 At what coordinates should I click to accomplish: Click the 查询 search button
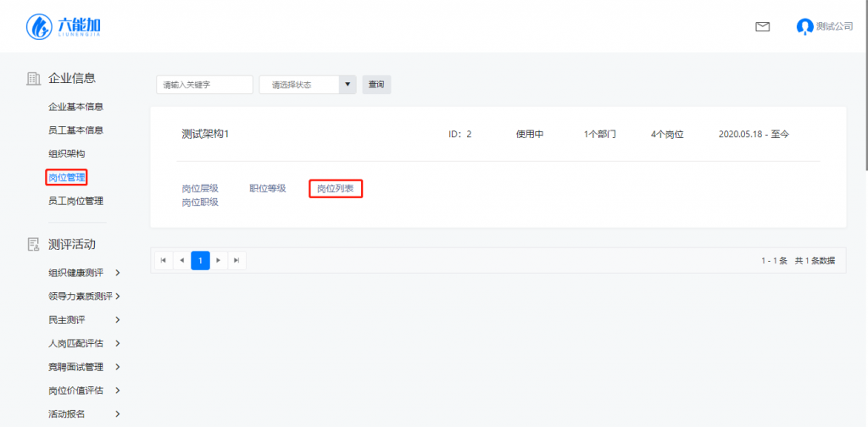376,85
